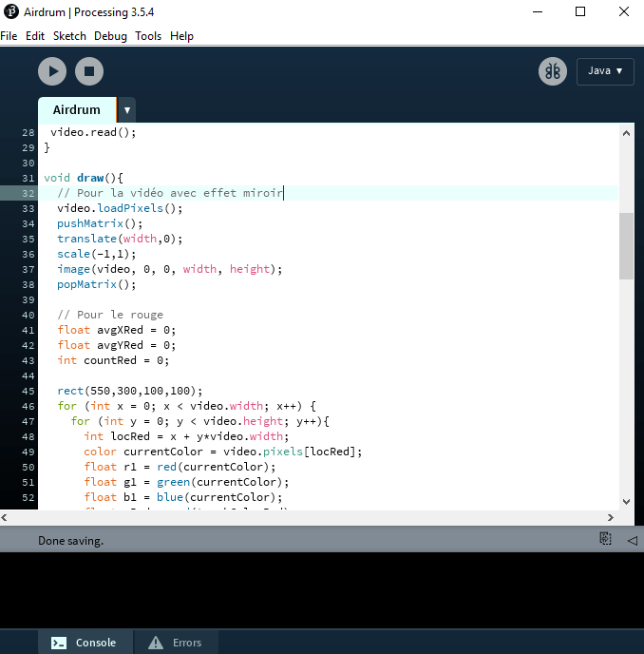This screenshot has width=644, height=654.
Task: Click the 'float r1 = red(currentColor);' line
Action: [180, 467]
